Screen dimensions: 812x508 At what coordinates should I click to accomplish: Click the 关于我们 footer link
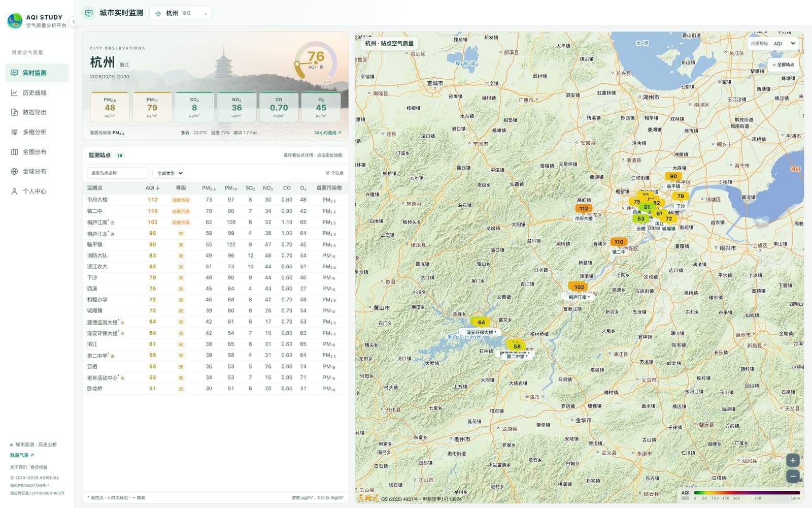click(x=18, y=467)
